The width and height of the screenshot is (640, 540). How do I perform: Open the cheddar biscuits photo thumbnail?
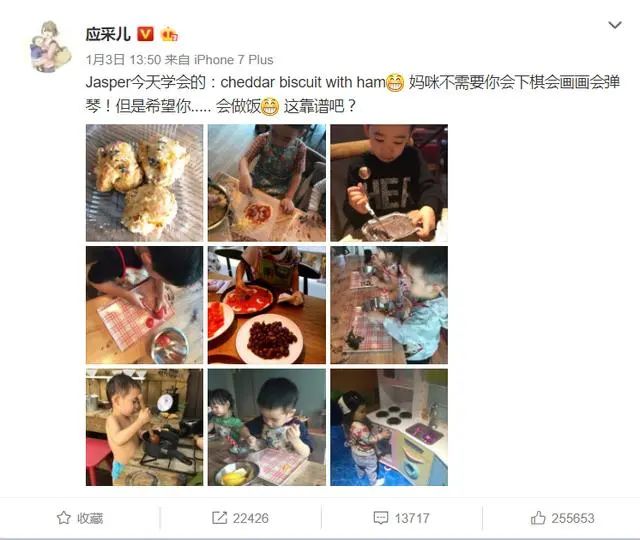144,183
